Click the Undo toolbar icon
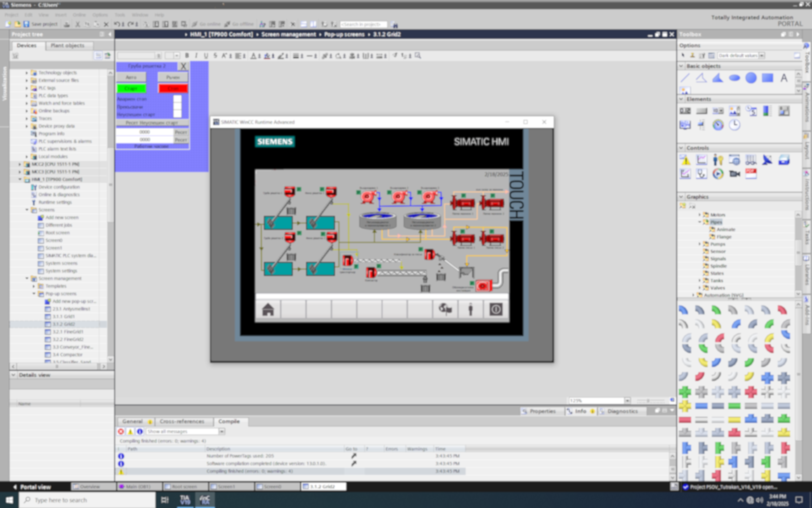 click(117, 24)
